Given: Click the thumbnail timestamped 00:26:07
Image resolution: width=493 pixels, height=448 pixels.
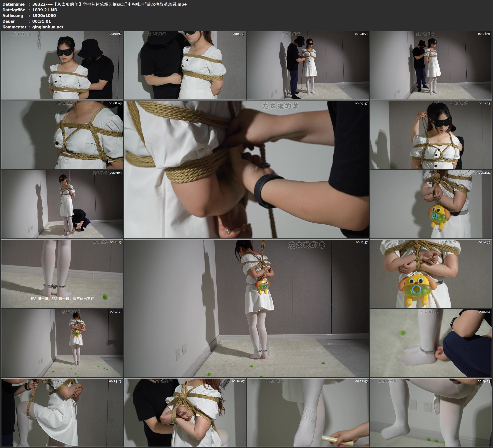Looking at the screenshot, I should coord(185,412).
